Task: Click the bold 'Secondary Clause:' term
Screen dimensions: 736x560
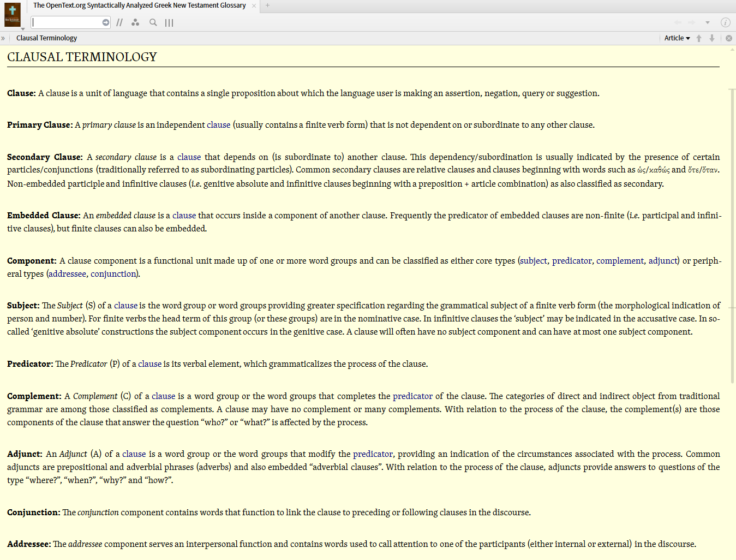Action: (45, 157)
